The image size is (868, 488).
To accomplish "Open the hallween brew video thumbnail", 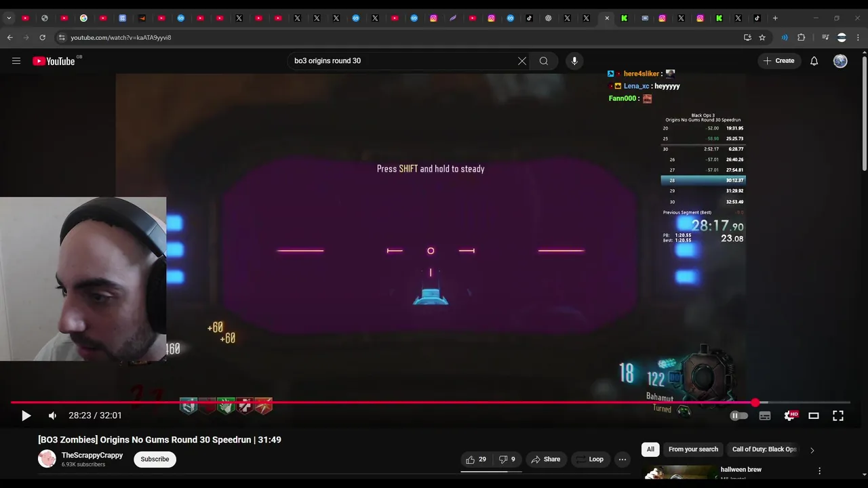I will click(678, 474).
